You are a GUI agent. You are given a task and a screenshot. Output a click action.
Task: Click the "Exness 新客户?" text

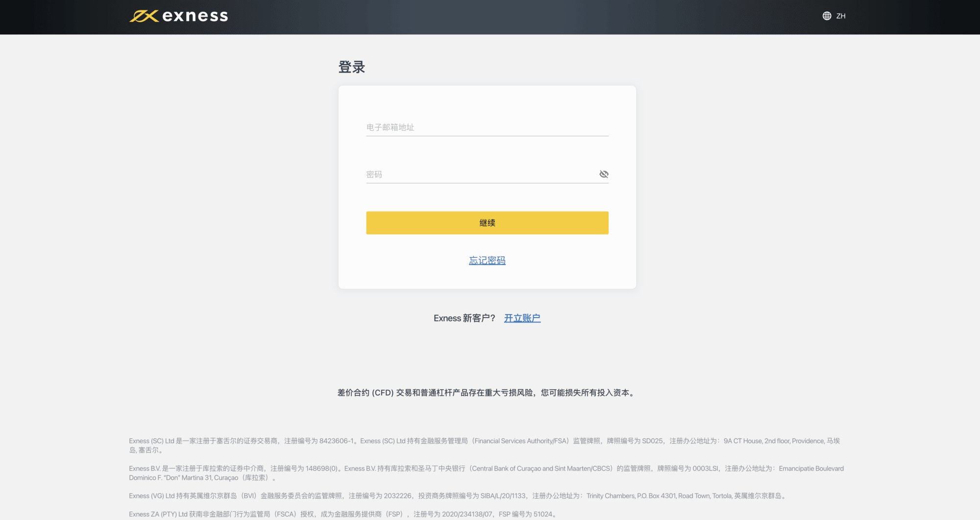(x=464, y=318)
